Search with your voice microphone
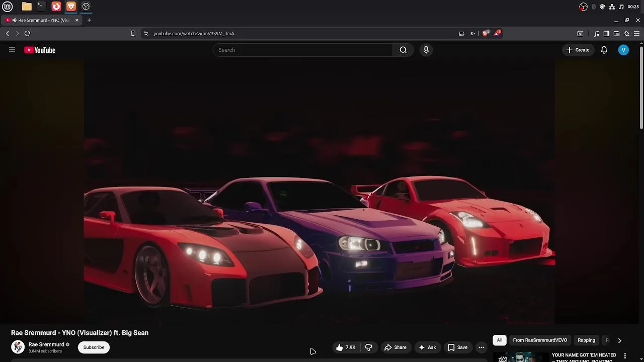This screenshot has height=362, width=644. [426, 50]
